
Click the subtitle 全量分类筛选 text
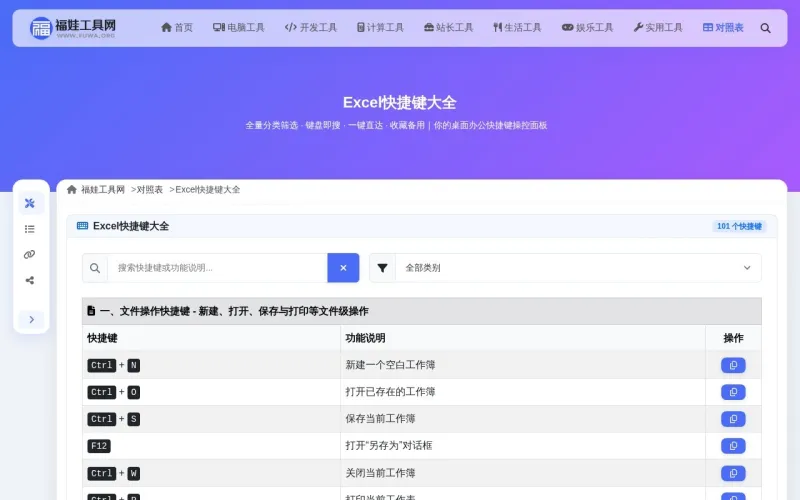(x=271, y=126)
